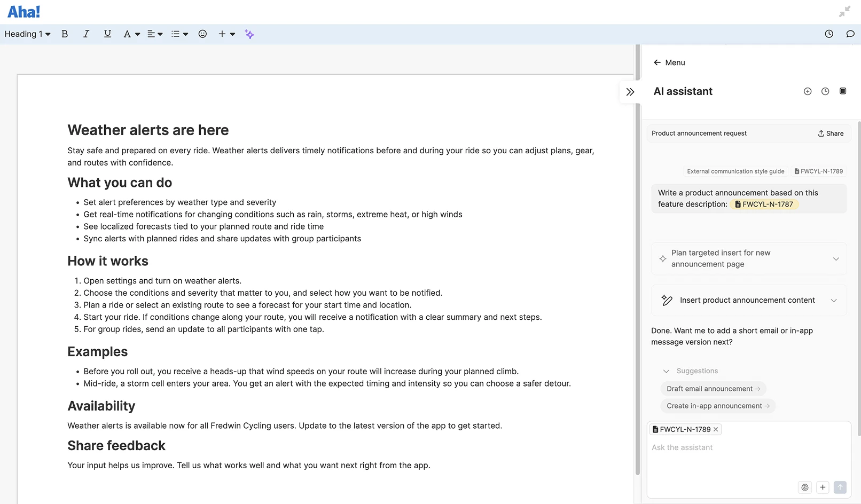
Task: Insert an emoji from the toolbar
Action: coord(202,34)
